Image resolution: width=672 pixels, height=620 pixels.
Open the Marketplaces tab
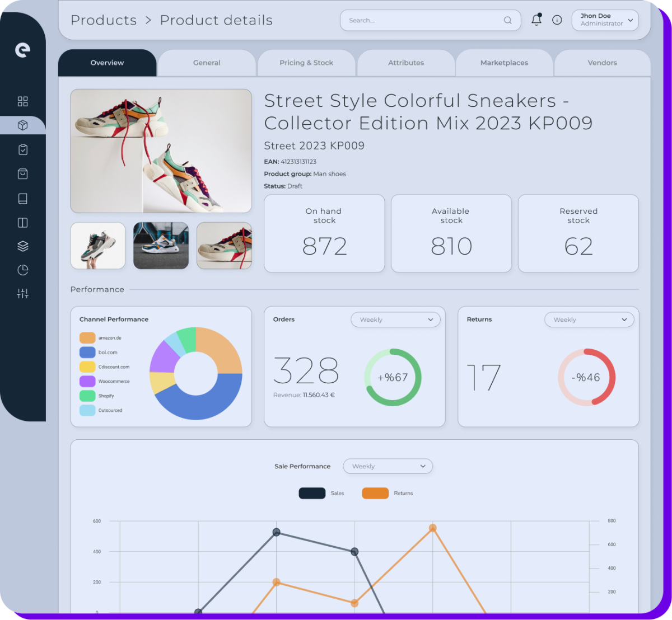(x=503, y=63)
